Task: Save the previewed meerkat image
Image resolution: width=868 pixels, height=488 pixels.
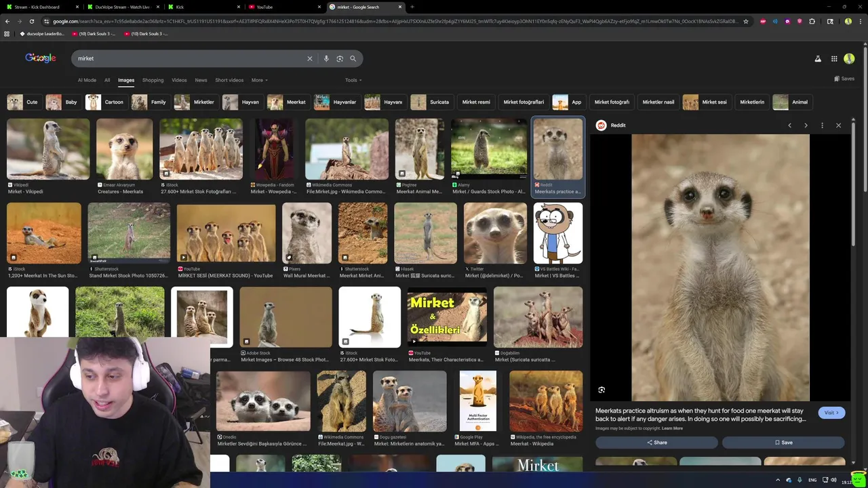Action: 783,443
